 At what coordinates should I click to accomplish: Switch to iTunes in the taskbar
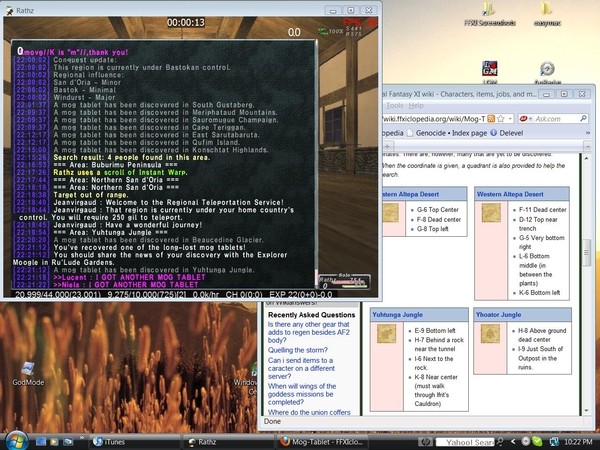point(135,442)
